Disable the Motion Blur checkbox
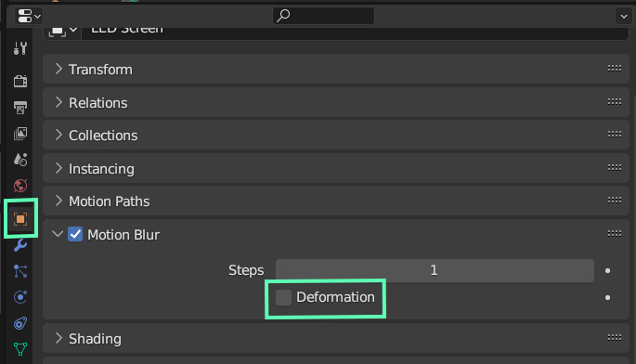Viewport: 636px width, 364px height. click(x=75, y=234)
